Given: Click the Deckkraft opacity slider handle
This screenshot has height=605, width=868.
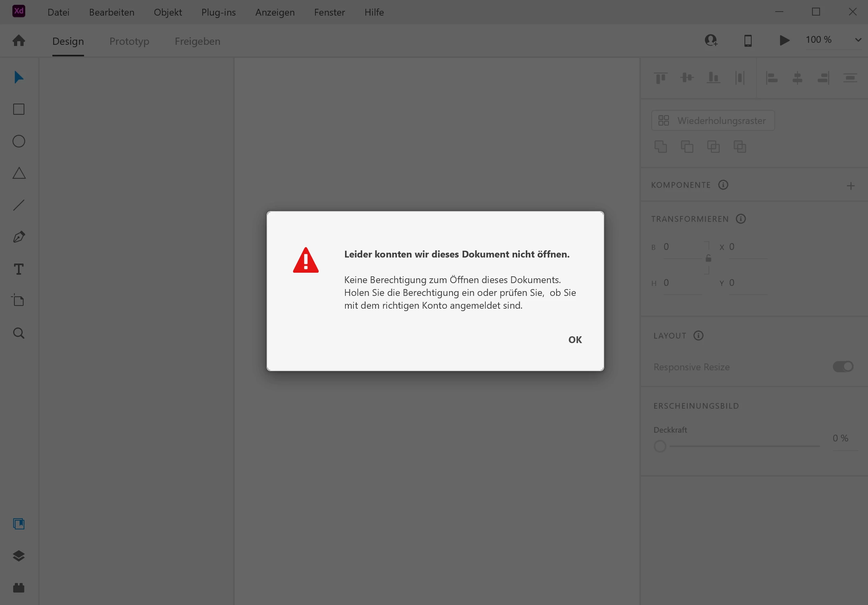Looking at the screenshot, I should pyautogui.click(x=660, y=446).
